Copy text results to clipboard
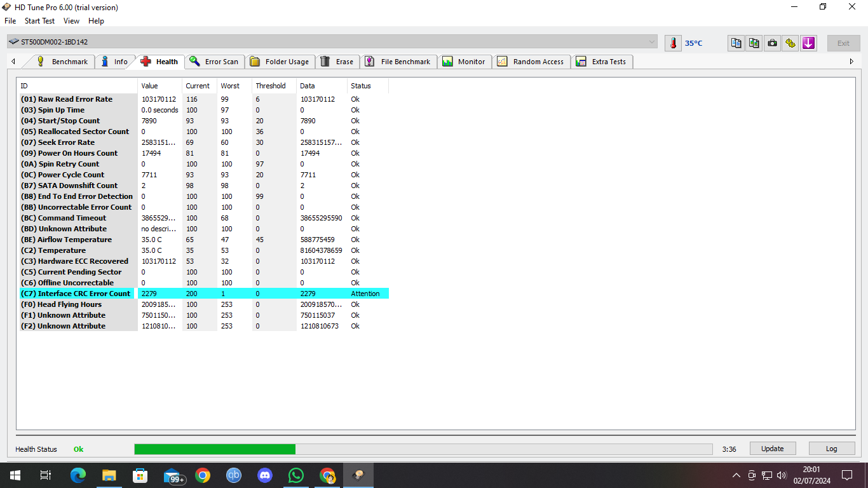 736,43
